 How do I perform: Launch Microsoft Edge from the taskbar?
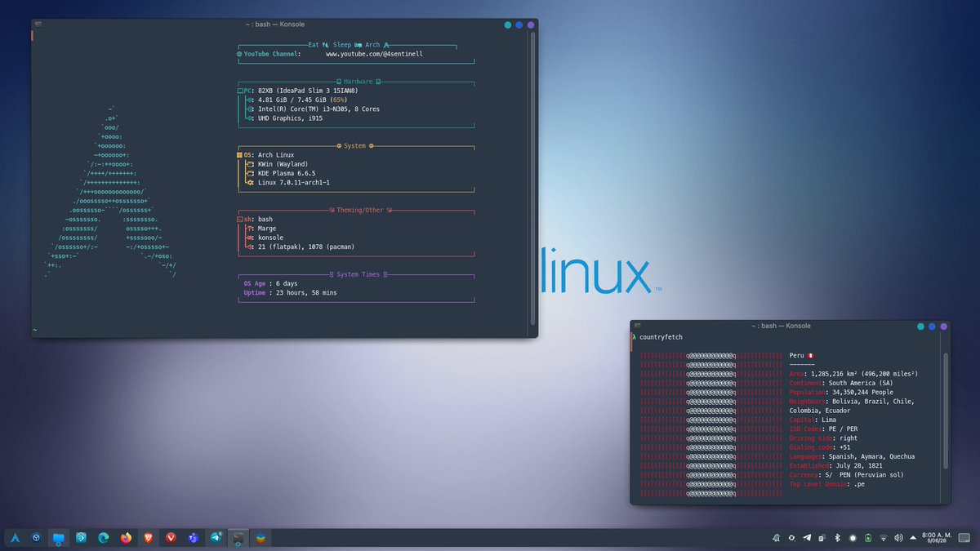[x=104, y=538]
